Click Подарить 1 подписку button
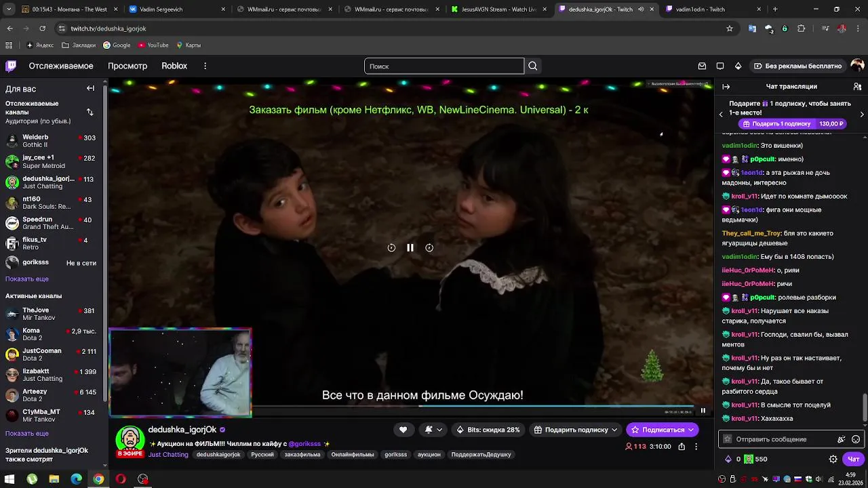868x488 pixels. 793,124
